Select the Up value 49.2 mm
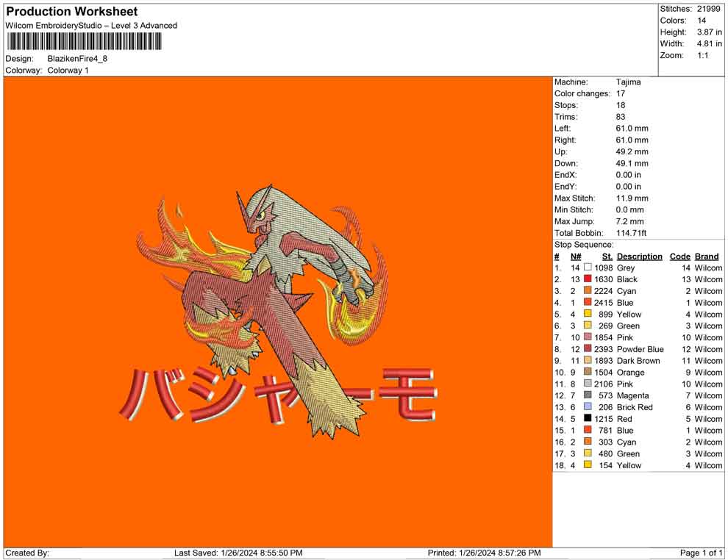 (x=632, y=151)
